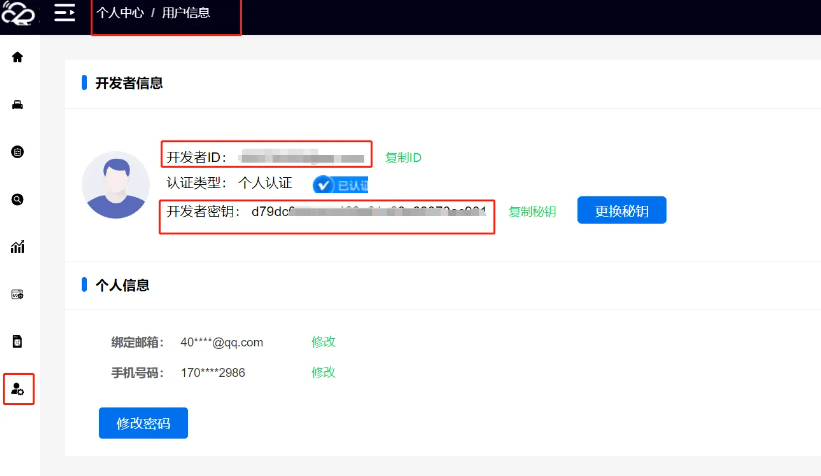821x476 pixels.
Task: Select the user settings icon in sidebar
Action: click(18, 389)
